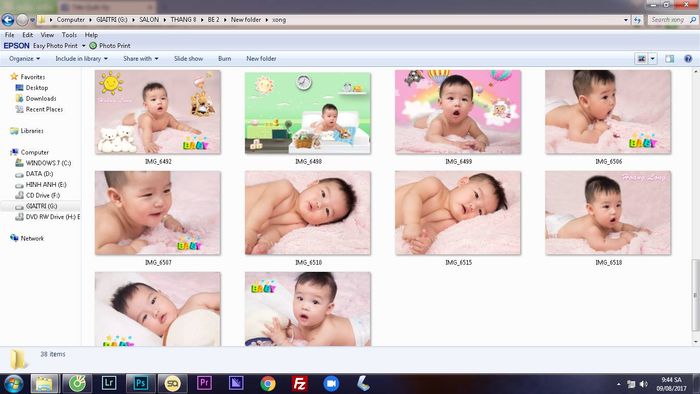Select thumbnail IMG_6498
Viewport: 700px width, 394px height.
click(308, 113)
